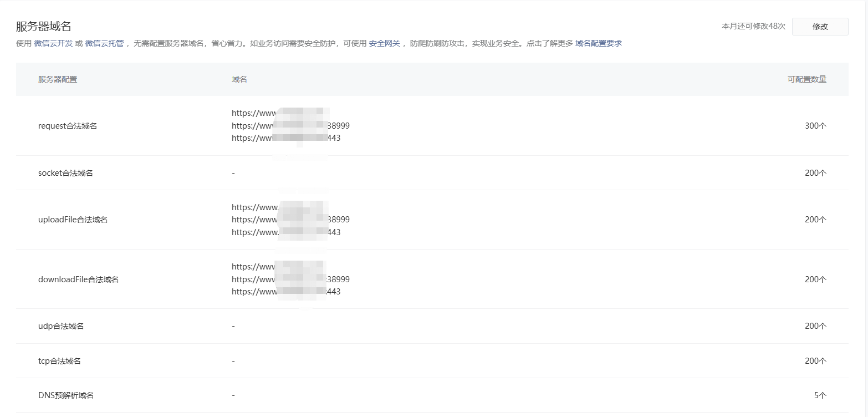Click the 300个 quota for request domains
The width and height of the screenshot is (868, 417).
815,125
